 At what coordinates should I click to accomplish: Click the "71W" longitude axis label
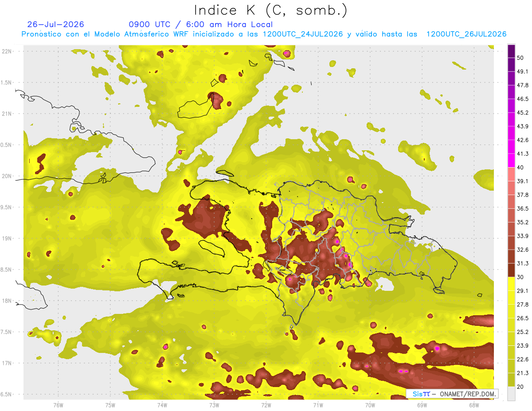(x=318, y=405)
